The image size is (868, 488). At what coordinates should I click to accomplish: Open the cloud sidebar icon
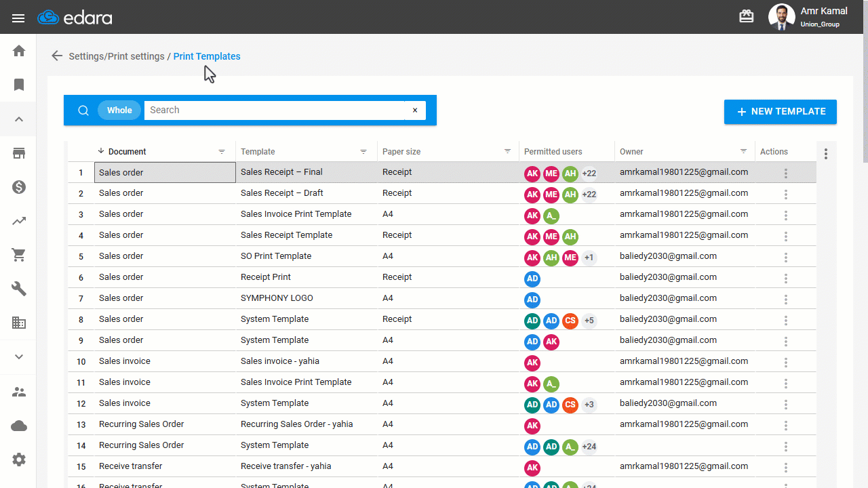tap(19, 426)
